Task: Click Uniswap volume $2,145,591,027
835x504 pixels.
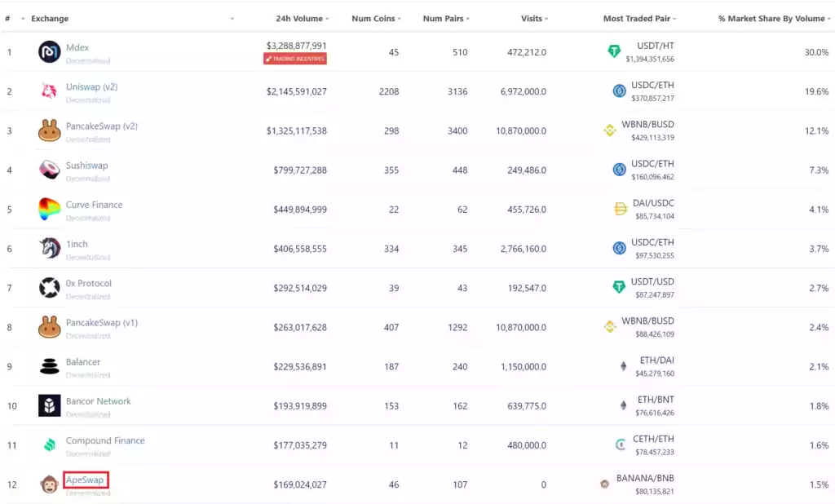Action: [x=296, y=91]
